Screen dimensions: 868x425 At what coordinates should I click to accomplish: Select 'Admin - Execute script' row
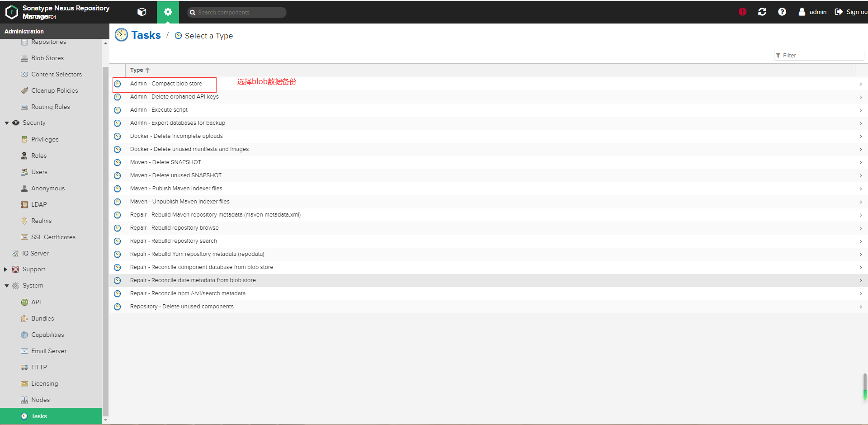[x=489, y=110]
